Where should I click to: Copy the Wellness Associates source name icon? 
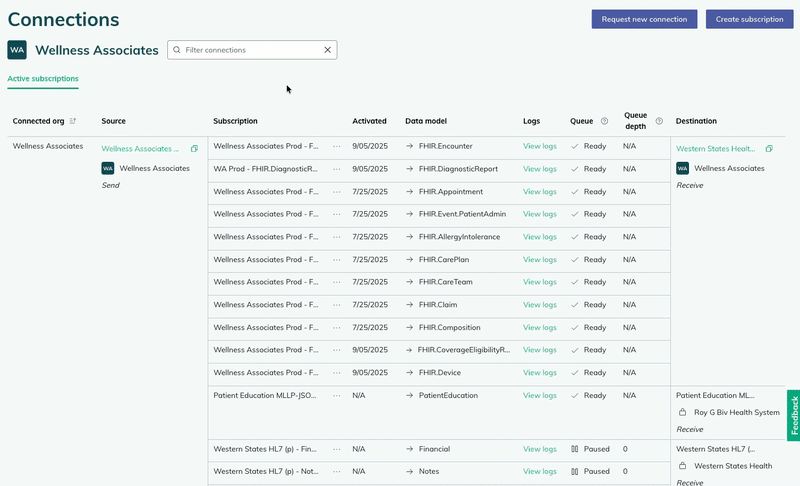(x=194, y=149)
